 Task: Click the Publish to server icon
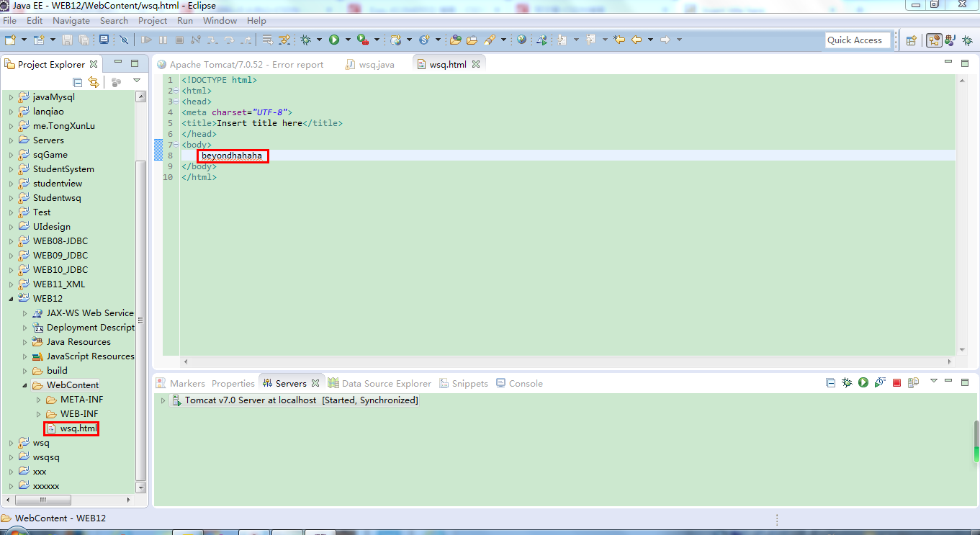click(x=913, y=383)
